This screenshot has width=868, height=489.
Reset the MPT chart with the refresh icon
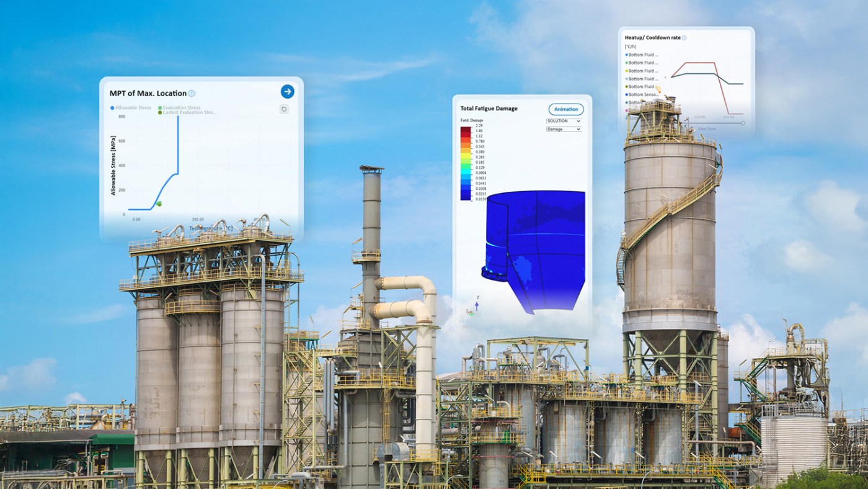tap(284, 109)
